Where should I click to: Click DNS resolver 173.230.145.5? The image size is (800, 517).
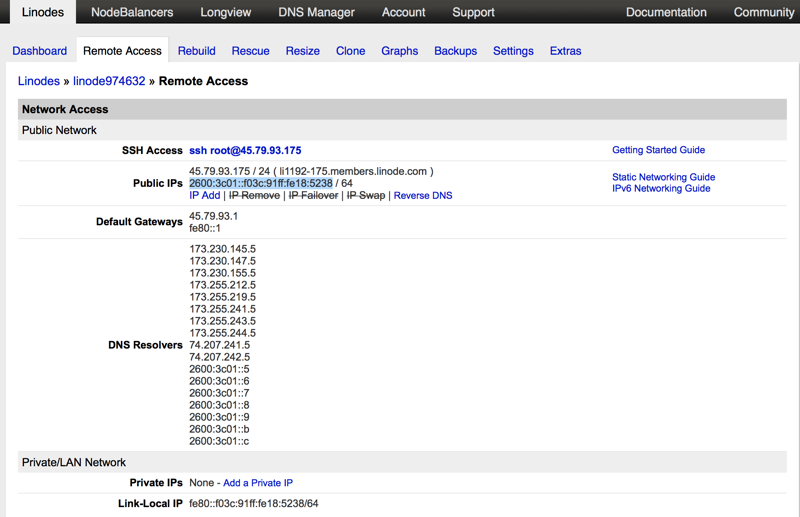click(x=222, y=249)
